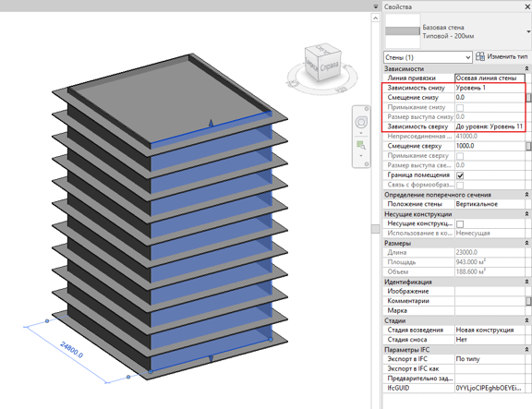This screenshot has width=532, height=409.
Task: Toggle the Примыкание снизу checkbox
Action: pyautogui.click(x=460, y=107)
